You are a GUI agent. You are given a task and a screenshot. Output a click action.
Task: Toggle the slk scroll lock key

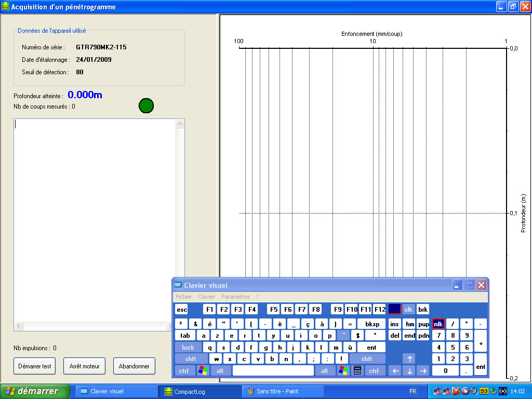coord(408,310)
